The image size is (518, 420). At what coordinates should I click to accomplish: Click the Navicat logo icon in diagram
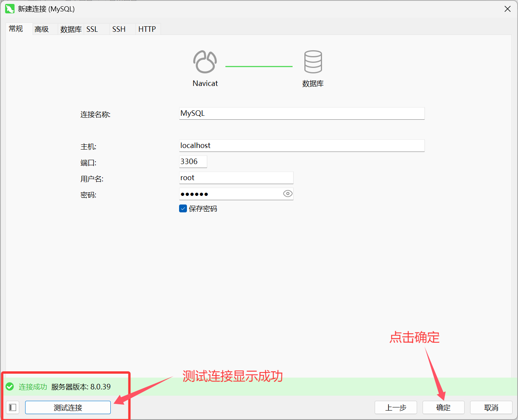205,62
